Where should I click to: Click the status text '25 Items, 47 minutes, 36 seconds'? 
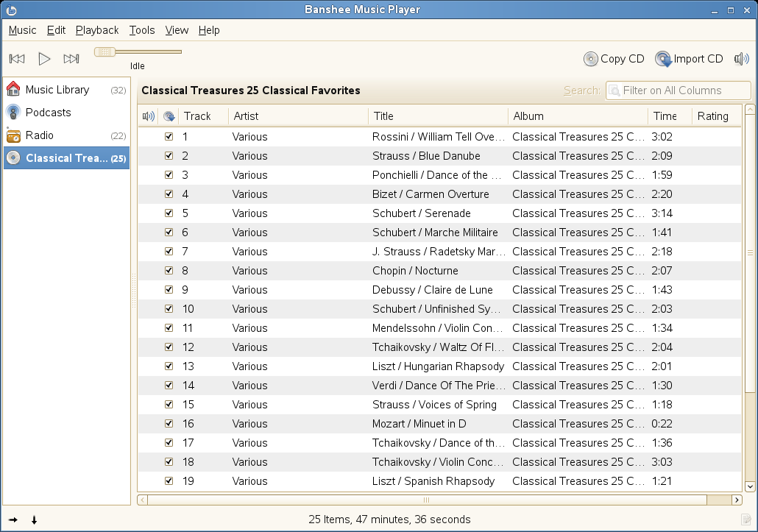coord(389,519)
